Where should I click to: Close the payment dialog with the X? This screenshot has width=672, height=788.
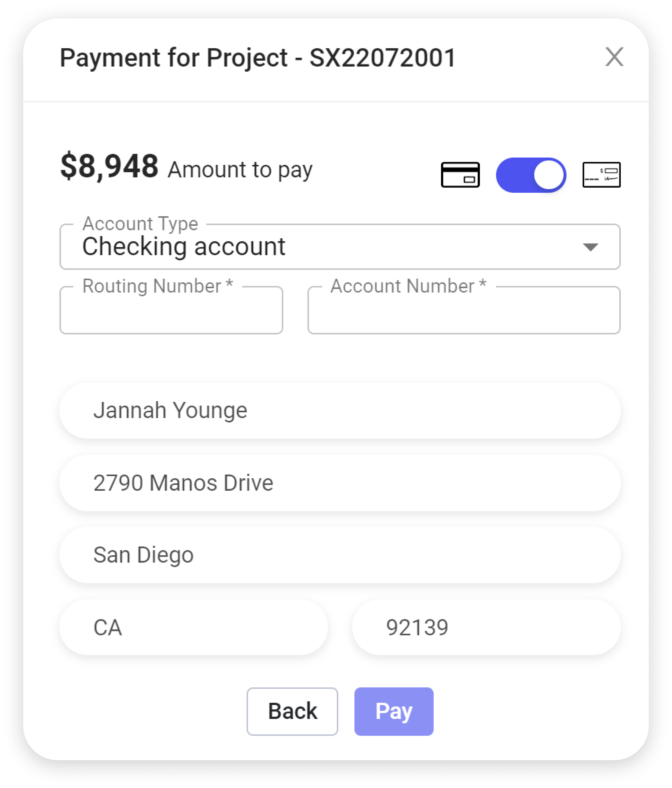614,57
